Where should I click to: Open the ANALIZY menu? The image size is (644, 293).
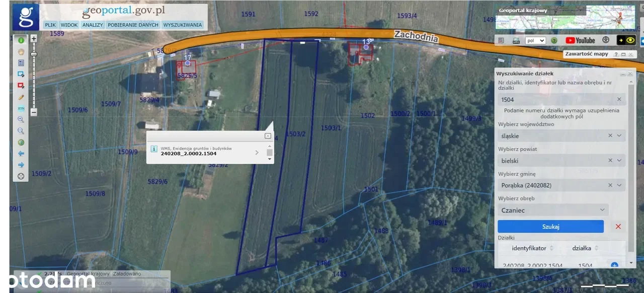tap(93, 25)
